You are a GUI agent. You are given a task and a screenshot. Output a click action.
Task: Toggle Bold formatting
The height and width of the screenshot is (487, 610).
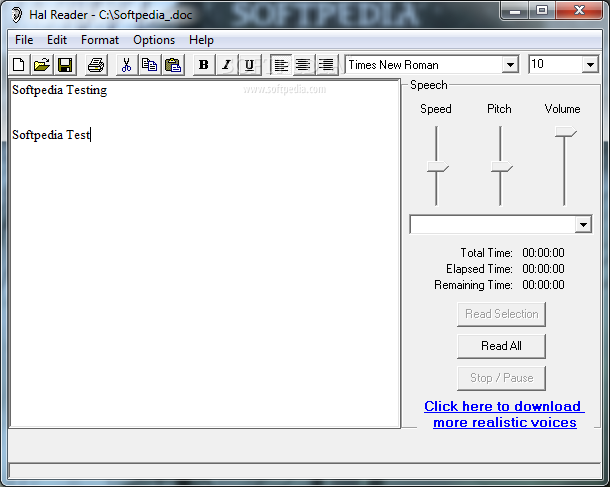[x=203, y=65]
